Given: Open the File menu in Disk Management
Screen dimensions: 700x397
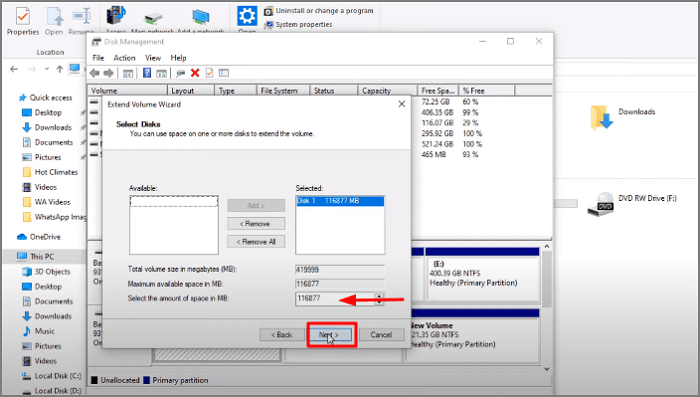Looking at the screenshot, I should tap(98, 58).
